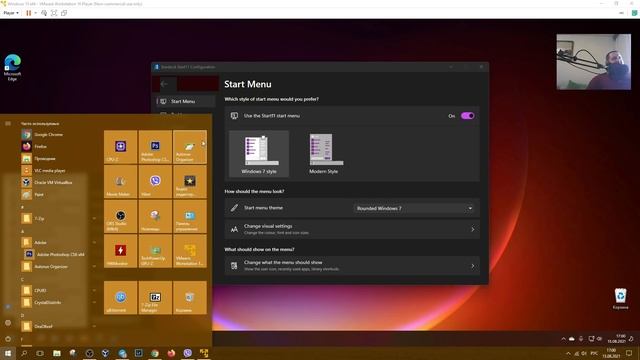Open Microsoft Edge desktop shortcut
Screen dimensions: 640x360
coord(12,67)
